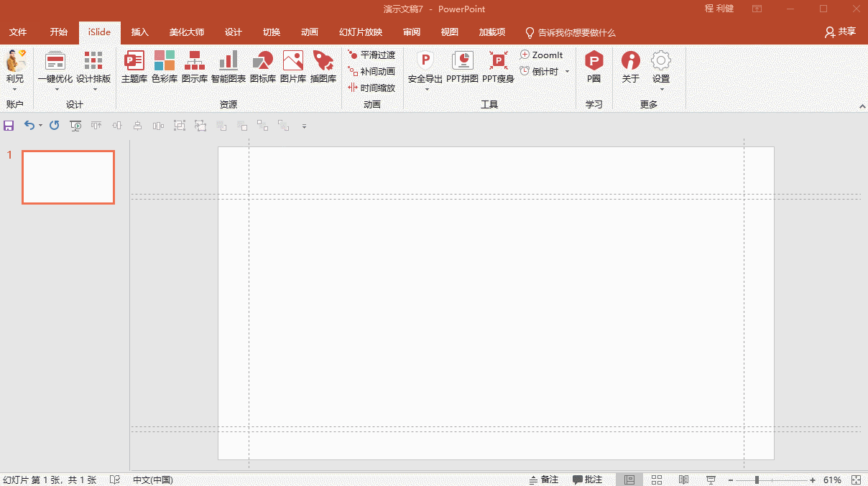Image resolution: width=868 pixels, height=486 pixels.
Task: Switch to Normal view in status bar
Action: 629,480
